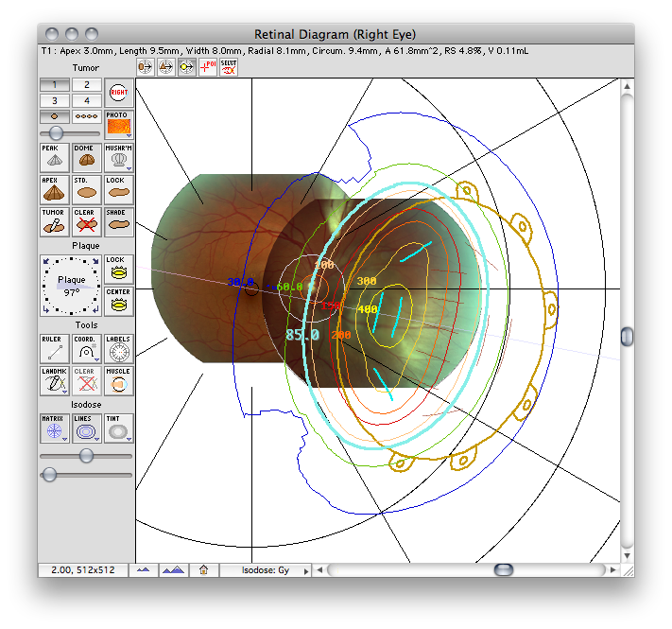The image size is (672, 629).
Task: Click the horizontal scrollbar left arrow
Action: pos(319,570)
